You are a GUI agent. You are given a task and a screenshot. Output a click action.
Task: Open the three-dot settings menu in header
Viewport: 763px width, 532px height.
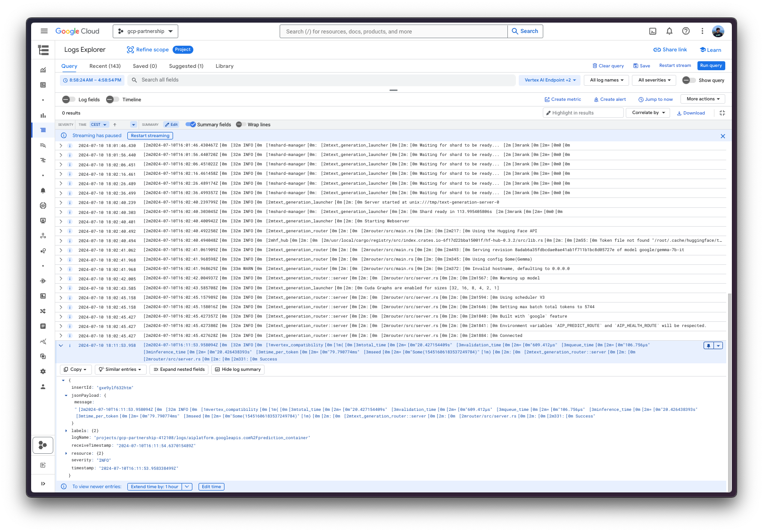(702, 31)
